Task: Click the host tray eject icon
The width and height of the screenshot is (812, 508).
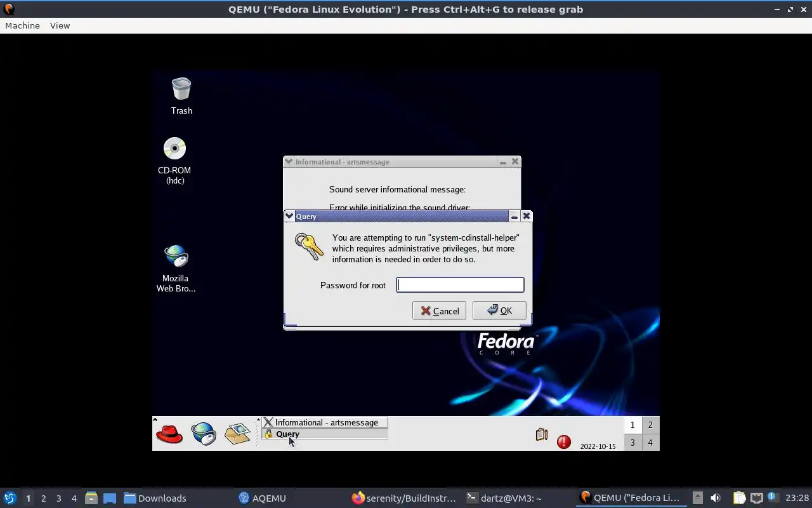Action: point(698,498)
